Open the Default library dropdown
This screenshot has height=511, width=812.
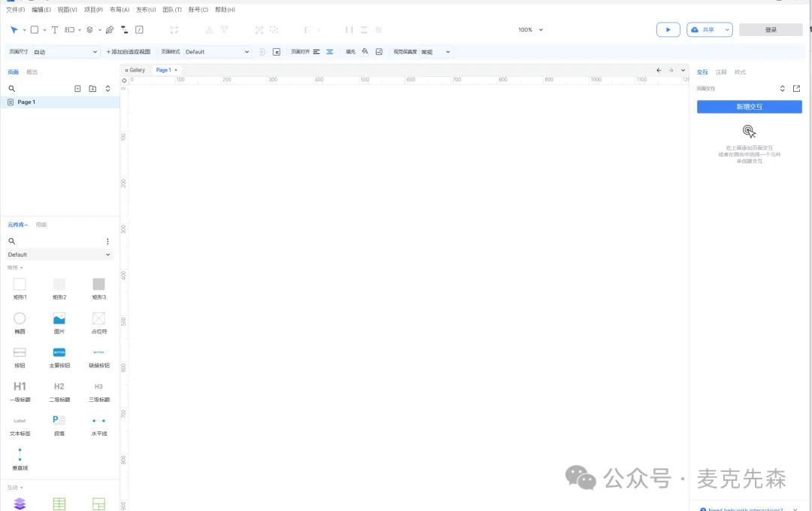coord(59,255)
